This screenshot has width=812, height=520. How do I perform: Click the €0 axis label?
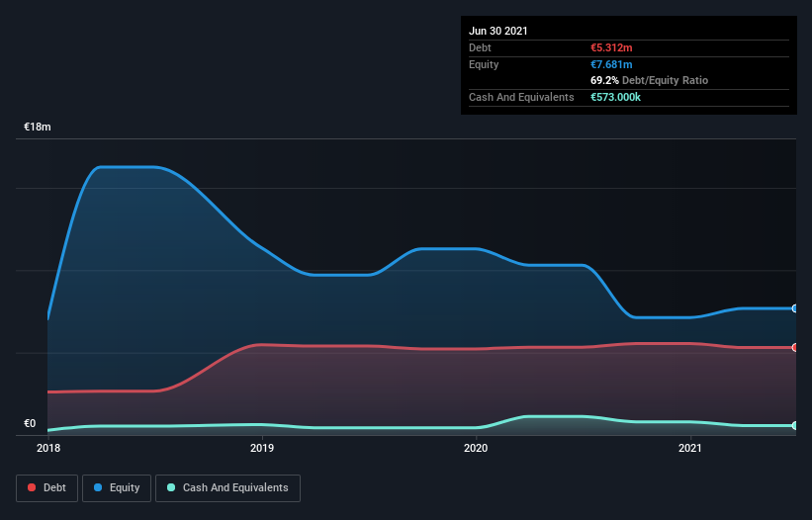point(30,423)
